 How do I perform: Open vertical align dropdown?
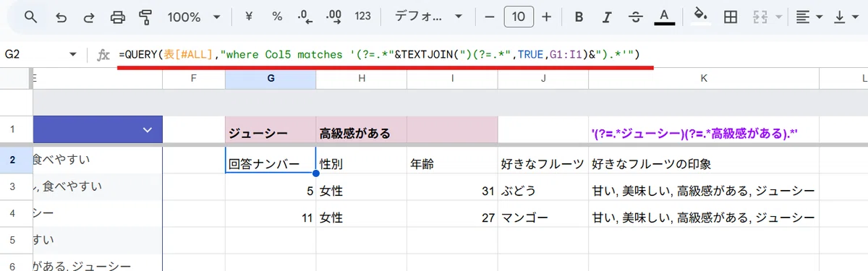point(845,17)
